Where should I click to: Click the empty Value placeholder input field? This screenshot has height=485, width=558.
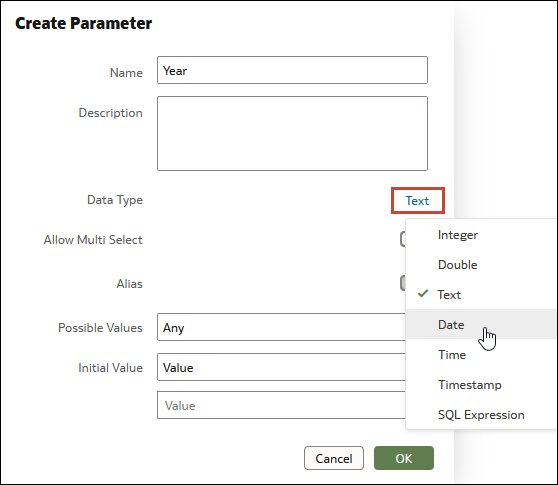tap(281, 405)
